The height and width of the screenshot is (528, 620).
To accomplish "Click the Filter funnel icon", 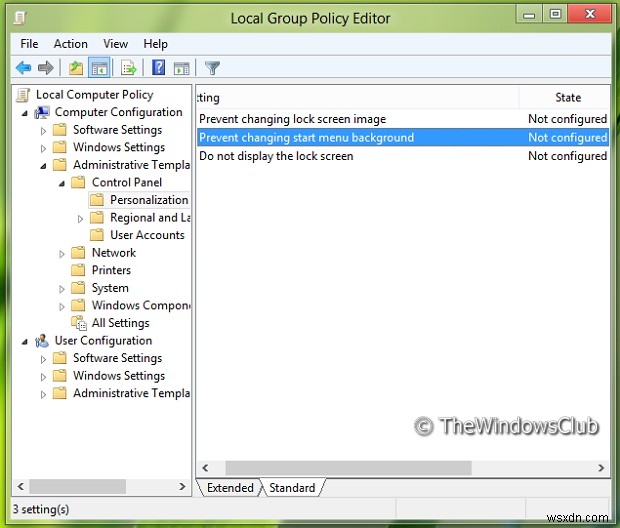I will [212, 68].
